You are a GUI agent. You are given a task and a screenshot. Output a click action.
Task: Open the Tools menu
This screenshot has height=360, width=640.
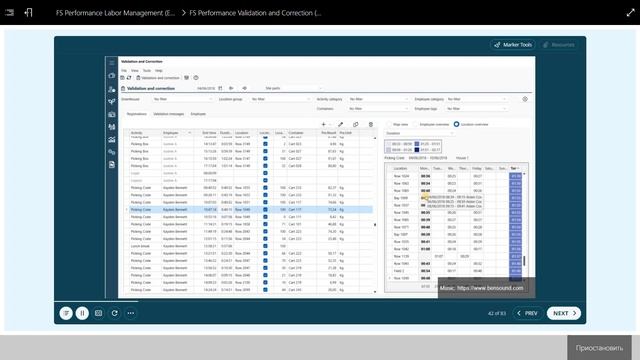pyautogui.click(x=147, y=71)
